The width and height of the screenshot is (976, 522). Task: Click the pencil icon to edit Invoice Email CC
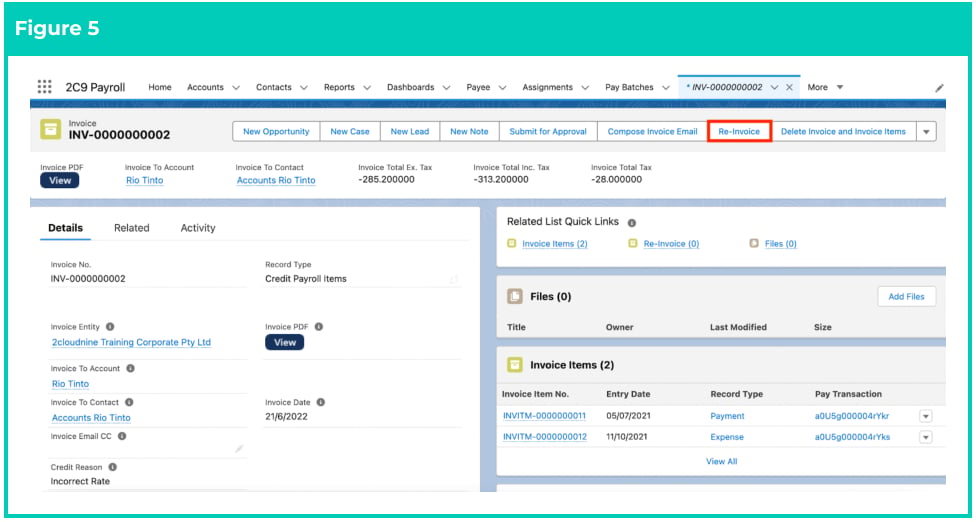pos(239,449)
